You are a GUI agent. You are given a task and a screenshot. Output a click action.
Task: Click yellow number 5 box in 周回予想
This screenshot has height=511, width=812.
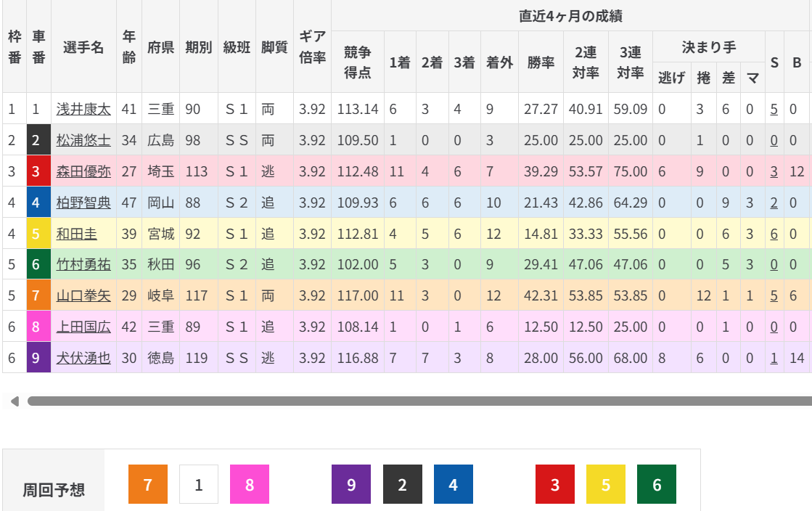(606, 484)
